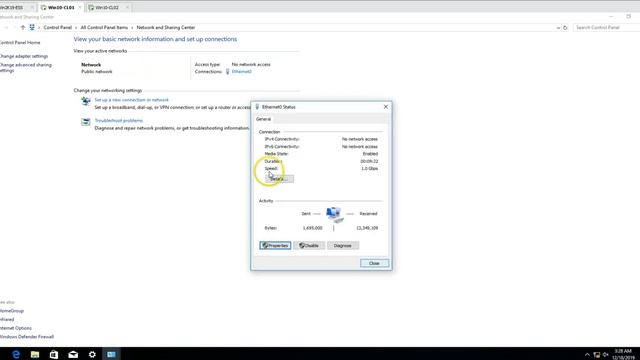Click the new connection setup icon
Screen dimensions: 640x360
[x=86, y=101]
